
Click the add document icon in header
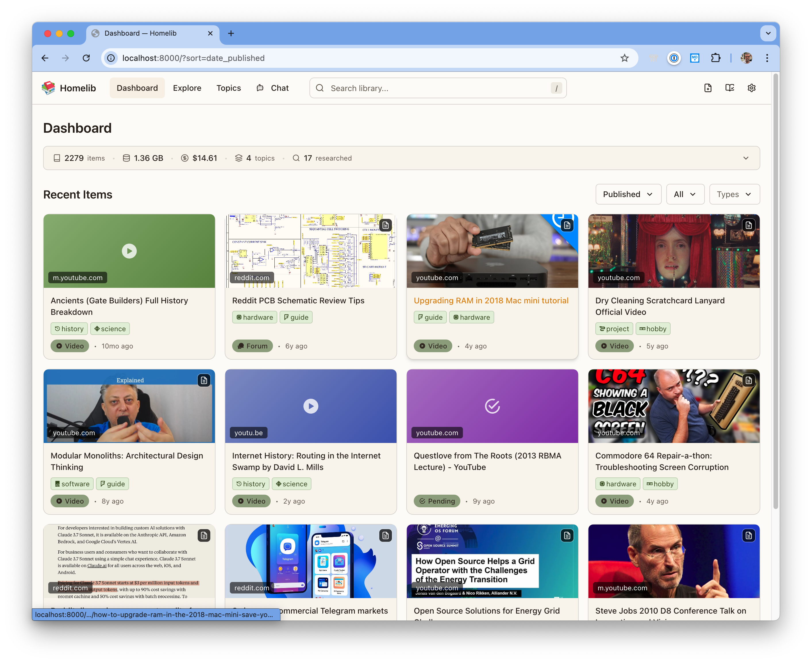tap(708, 88)
